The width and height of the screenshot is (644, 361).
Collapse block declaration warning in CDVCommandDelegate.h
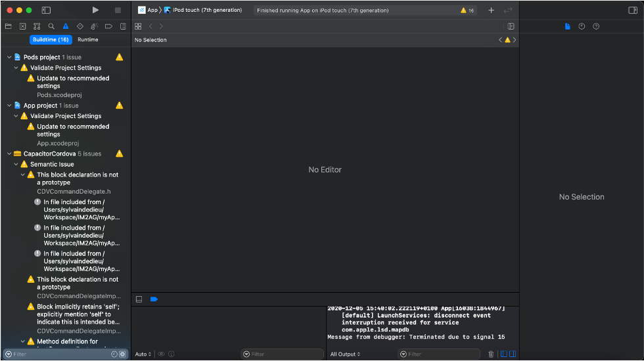(x=23, y=175)
